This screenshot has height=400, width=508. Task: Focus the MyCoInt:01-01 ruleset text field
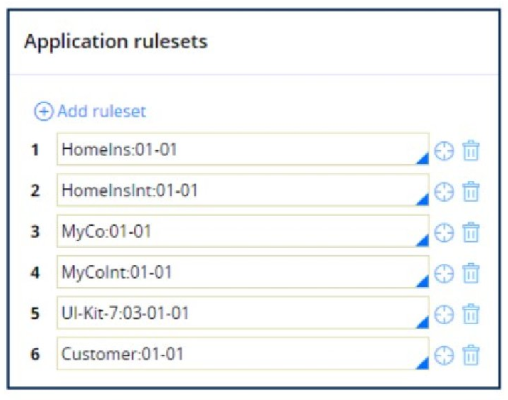coord(243,272)
